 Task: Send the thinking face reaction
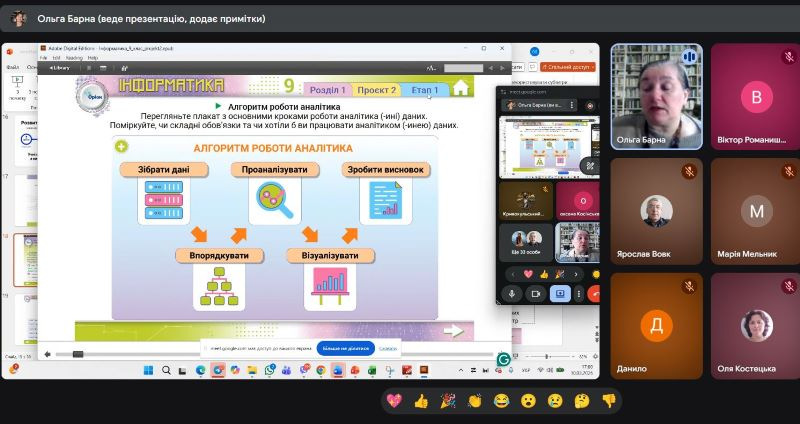[581, 400]
